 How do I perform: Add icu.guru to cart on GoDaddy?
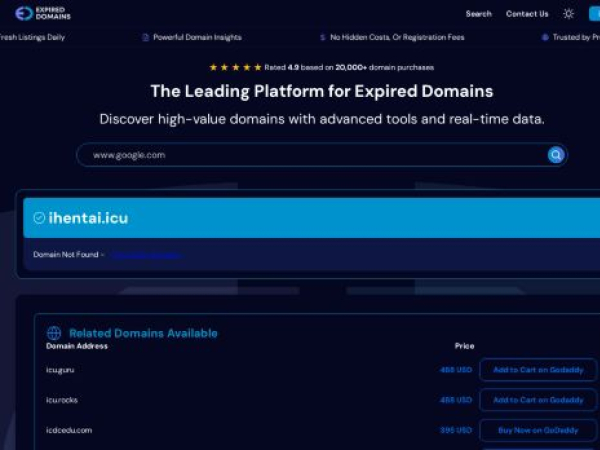coord(540,370)
